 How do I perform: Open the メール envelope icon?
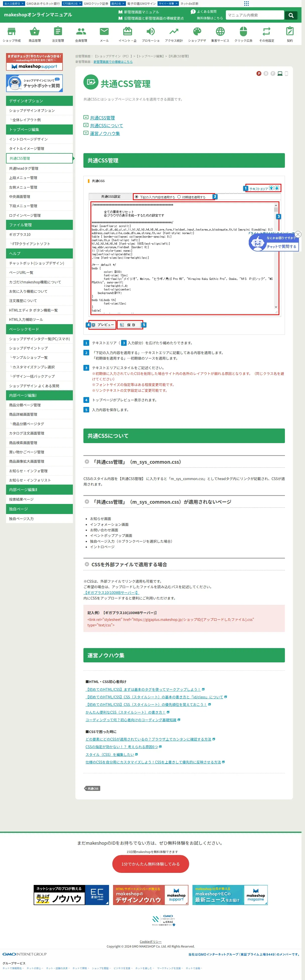click(x=104, y=32)
